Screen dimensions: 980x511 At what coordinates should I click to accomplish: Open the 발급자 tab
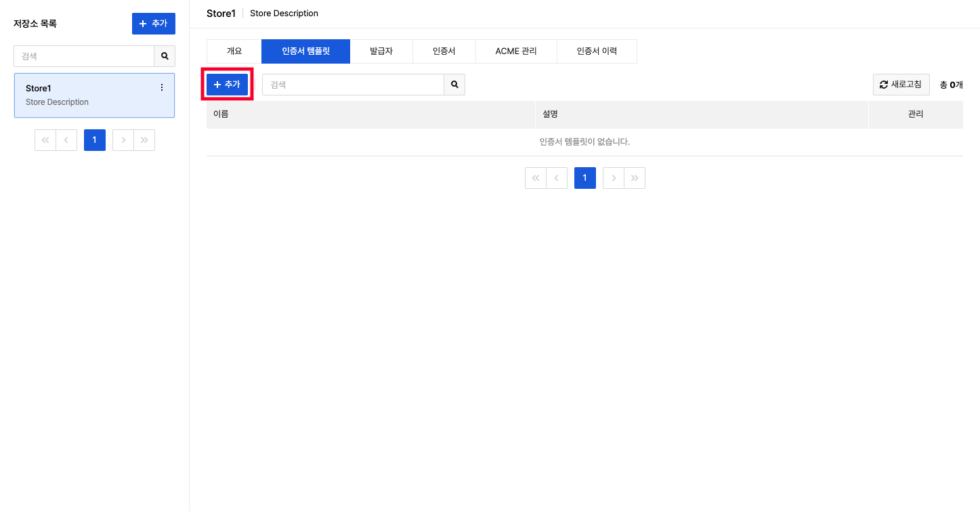[381, 51]
